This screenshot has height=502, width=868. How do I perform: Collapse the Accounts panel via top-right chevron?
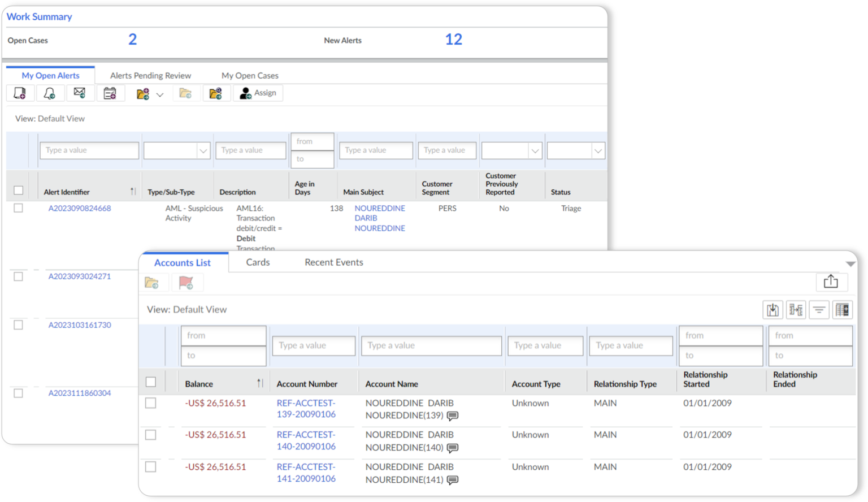click(x=850, y=262)
